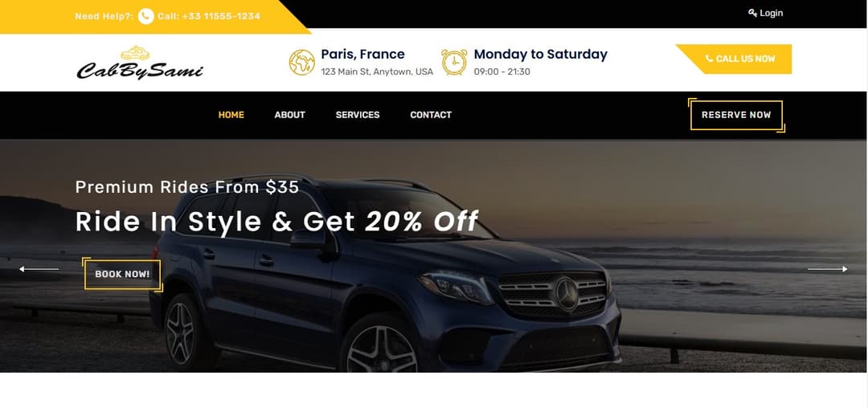The width and height of the screenshot is (868, 408).
Task: Open the Contact navigation link
Action: pyautogui.click(x=431, y=115)
